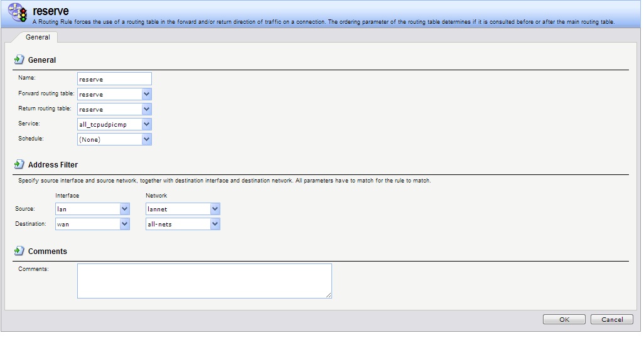Click the 'reserve' page title text
Image resolution: width=644 pixels, height=355 pixels.
point(50,11)
